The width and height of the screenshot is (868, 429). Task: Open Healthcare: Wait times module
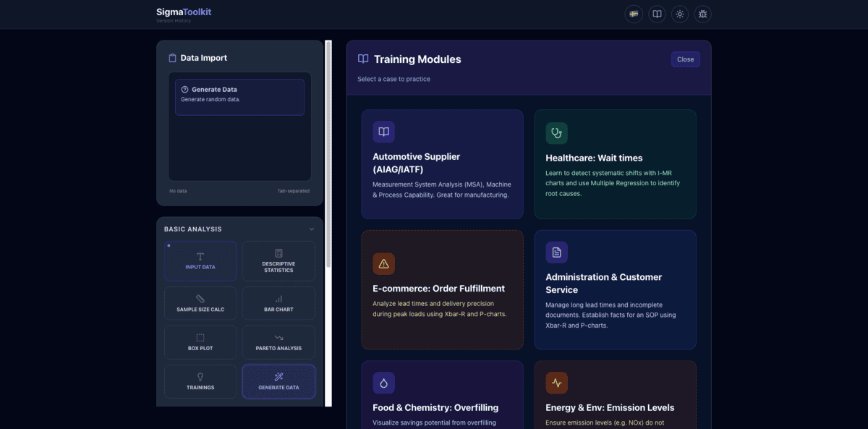[615, 164]
